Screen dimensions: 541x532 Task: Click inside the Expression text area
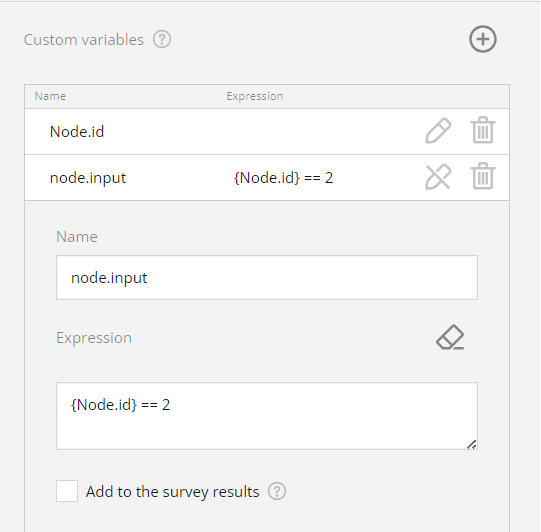click(267, 416)
